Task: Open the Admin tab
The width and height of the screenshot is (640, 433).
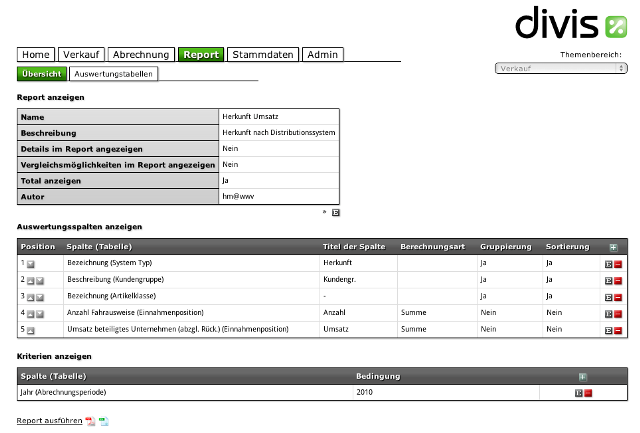Action: click(322, 54)
